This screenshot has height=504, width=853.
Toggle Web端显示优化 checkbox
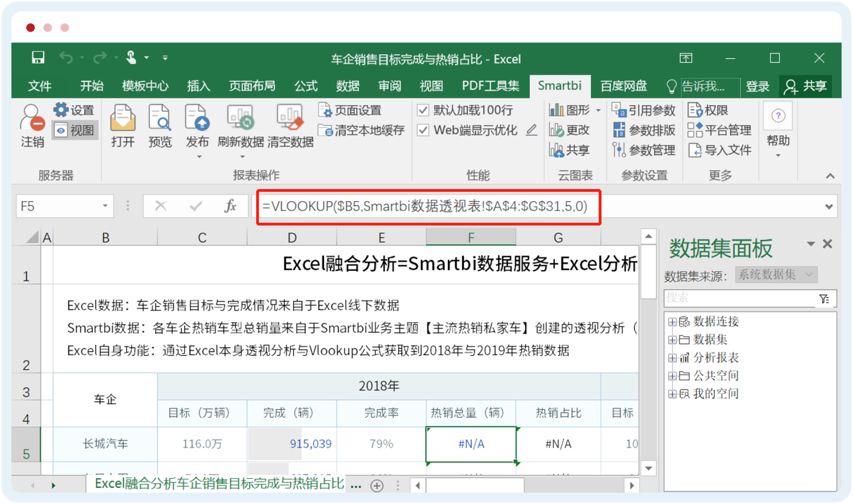tap(423, 131)
